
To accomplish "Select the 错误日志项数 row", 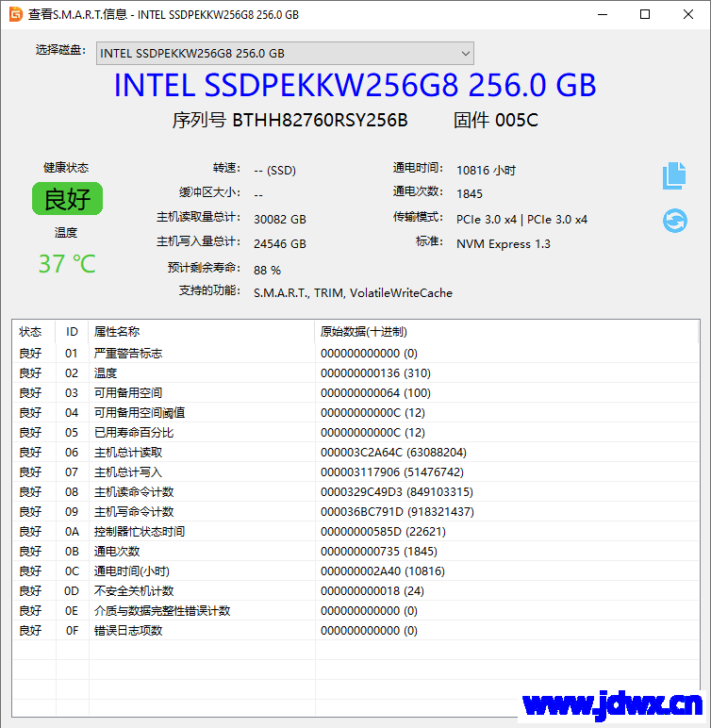I will [355, 631].
